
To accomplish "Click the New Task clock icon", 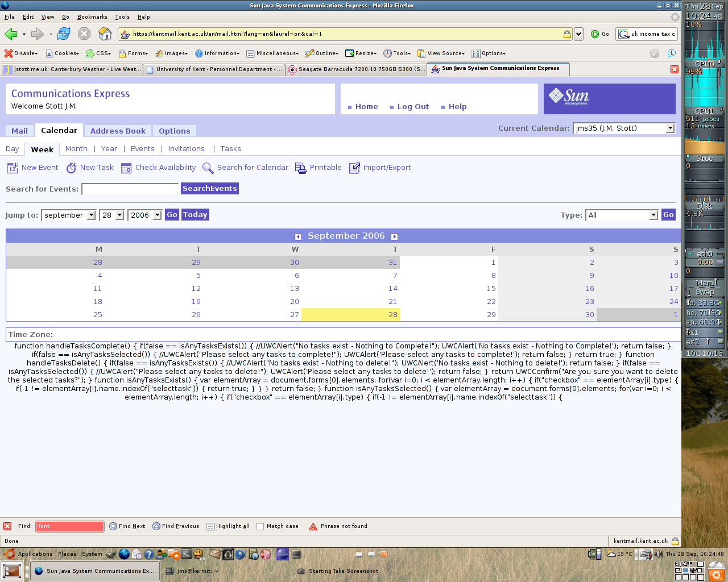I will click(72, 168).
